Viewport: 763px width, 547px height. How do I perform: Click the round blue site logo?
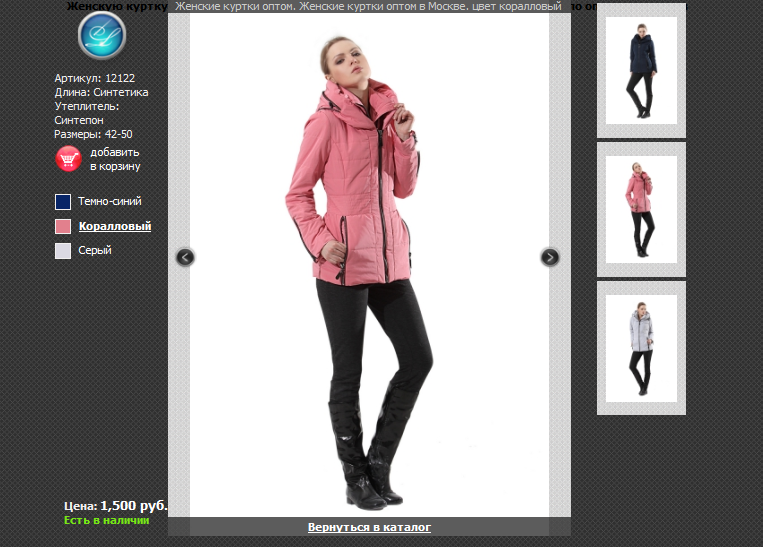pyautogui.click(x=102, y=36)
